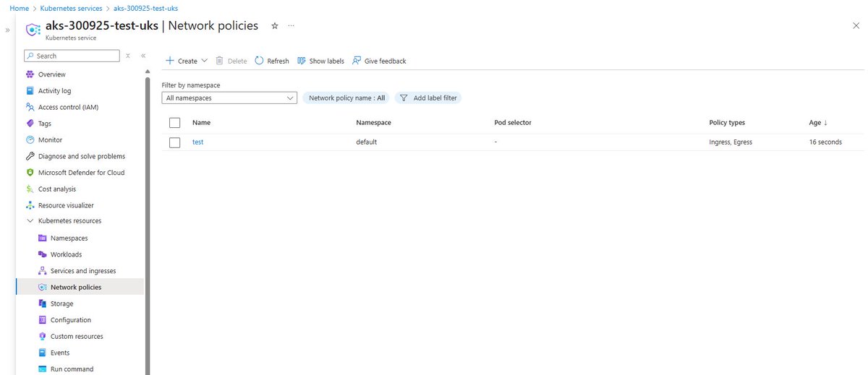
Task: Click the Custom resources icon
Action: 42,337
